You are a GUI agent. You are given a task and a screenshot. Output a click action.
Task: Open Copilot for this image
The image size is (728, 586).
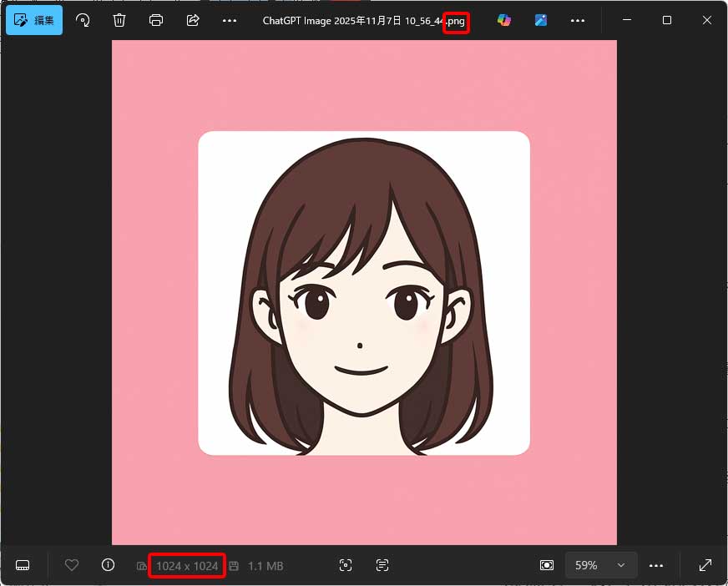[503, 19]
